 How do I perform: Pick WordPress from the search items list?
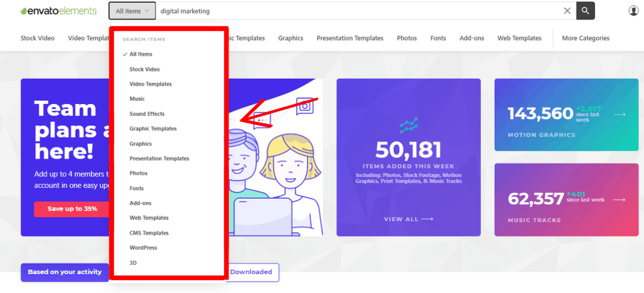click(x=143, y=248)
